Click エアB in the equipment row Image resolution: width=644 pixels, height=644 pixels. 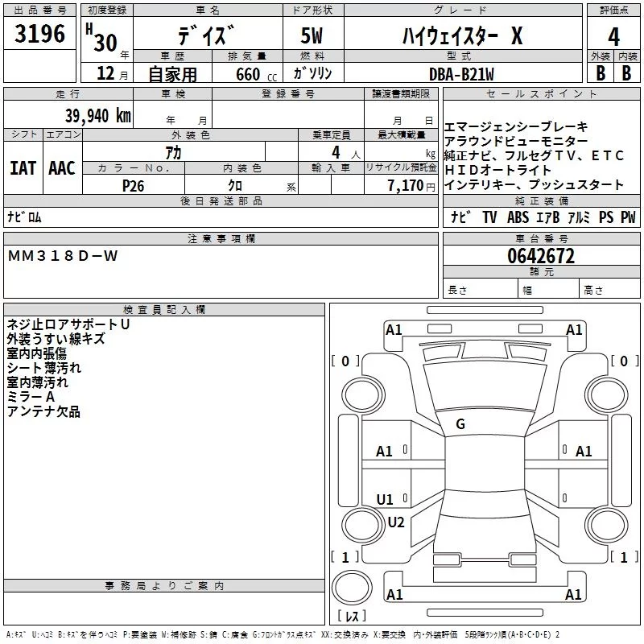point(548,217)
